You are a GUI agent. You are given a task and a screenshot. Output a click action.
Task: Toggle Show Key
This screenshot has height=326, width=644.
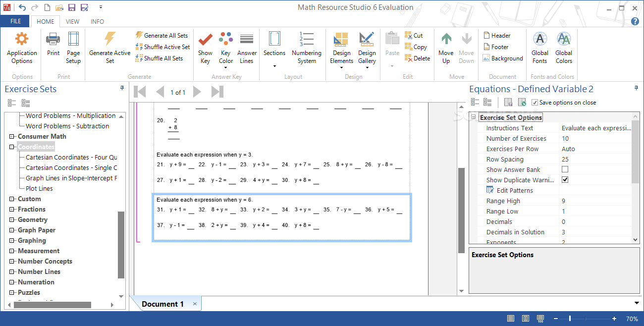tap(205, 48)
